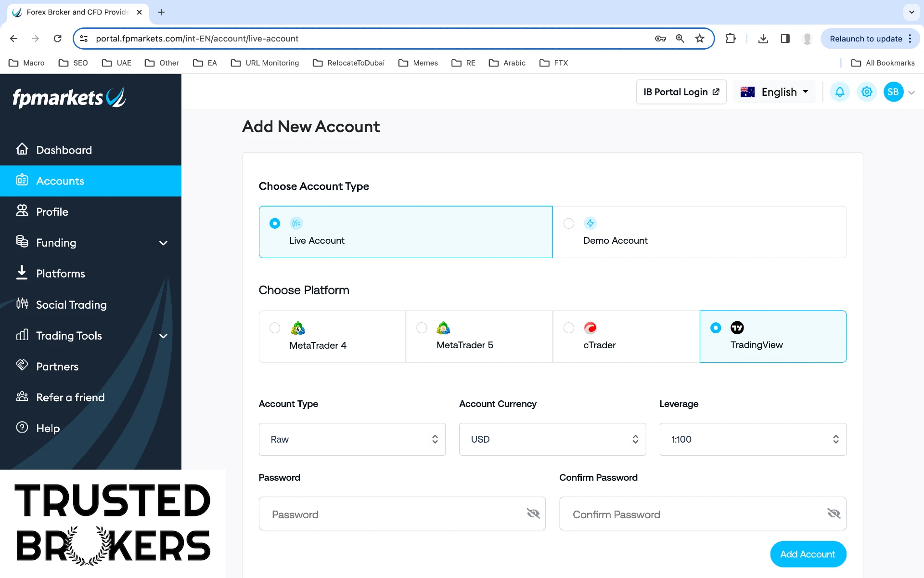Screen dimensions: 924x578
Task: Click the cTrader logo icon
Action: tap(590, 328)
